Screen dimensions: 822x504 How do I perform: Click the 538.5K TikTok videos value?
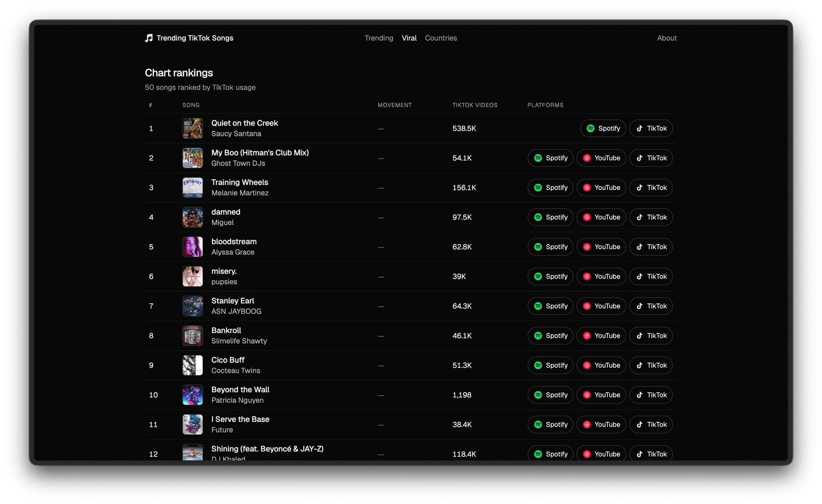click(x=464, y=128)
